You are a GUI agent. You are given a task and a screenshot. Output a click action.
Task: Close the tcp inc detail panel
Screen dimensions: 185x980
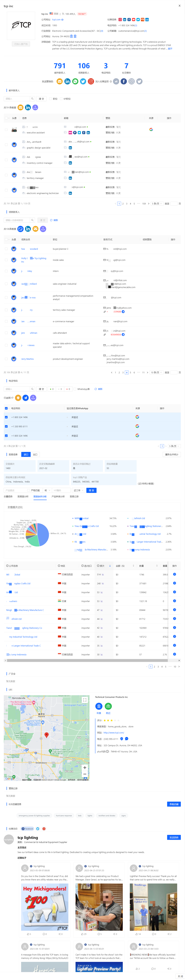180,6
